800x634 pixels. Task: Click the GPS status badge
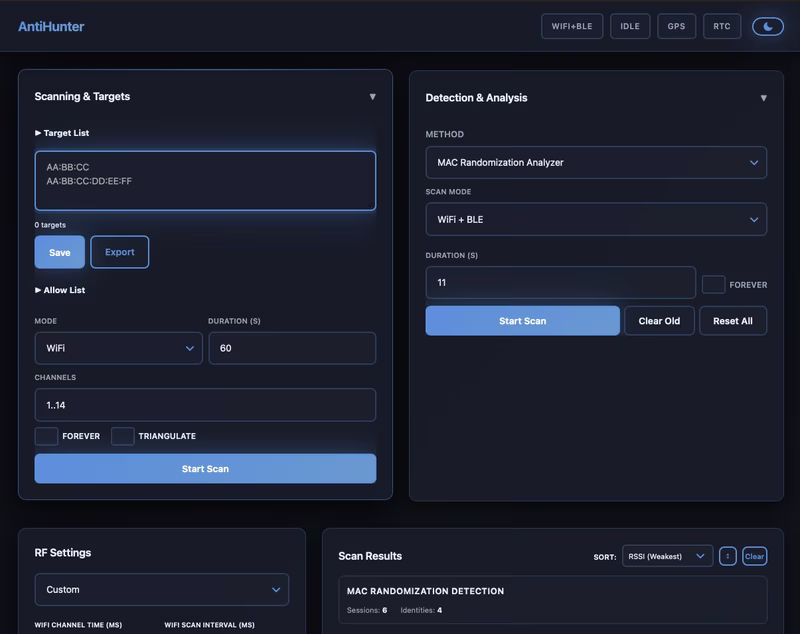pos(676,26)
